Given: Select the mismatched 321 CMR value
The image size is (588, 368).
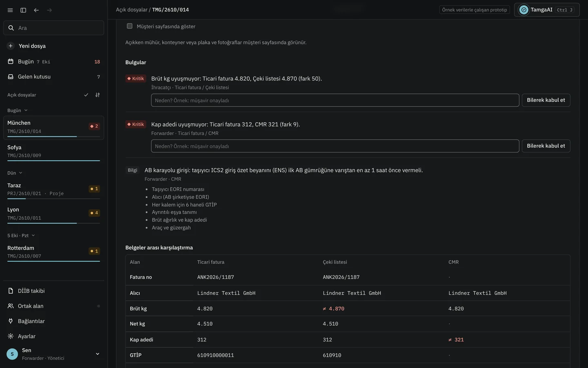Looking at the screenshot, I should [456, 340].
